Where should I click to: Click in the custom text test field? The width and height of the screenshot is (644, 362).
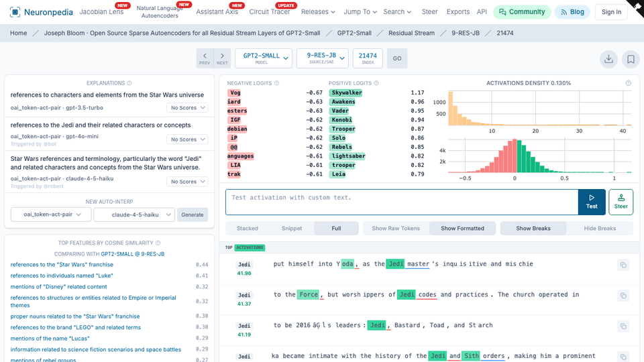[402, 202]
